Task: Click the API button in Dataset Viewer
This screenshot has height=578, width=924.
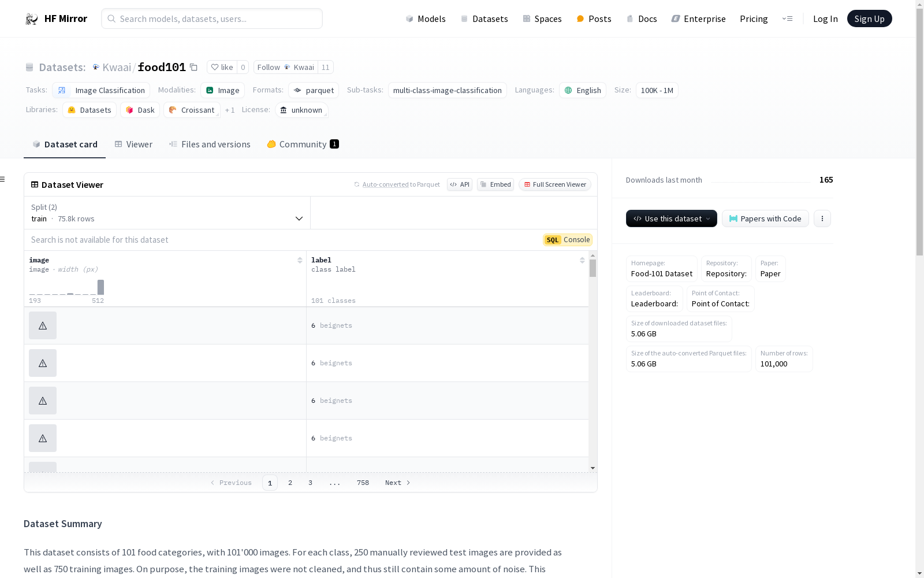Action: pyautogui.click(x=460, y=184)
